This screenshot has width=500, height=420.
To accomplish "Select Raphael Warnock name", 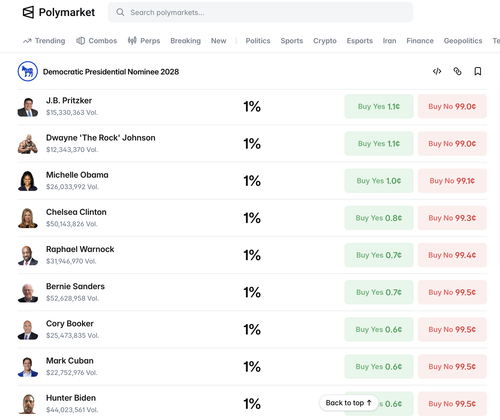I will (80, 249).
